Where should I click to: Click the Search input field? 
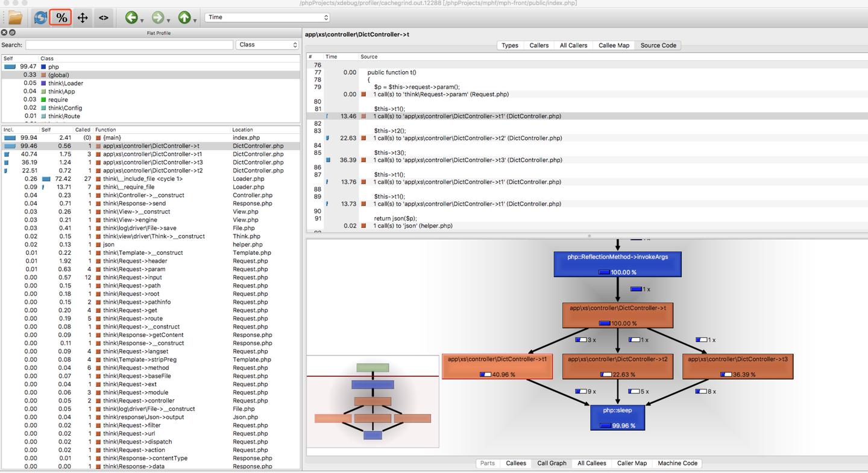(129, 45)
